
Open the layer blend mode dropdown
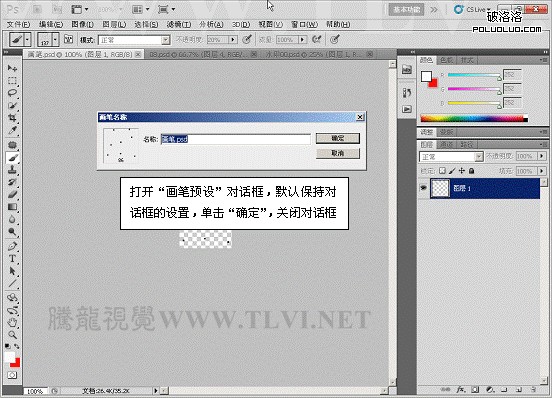[x=451, y=157]
